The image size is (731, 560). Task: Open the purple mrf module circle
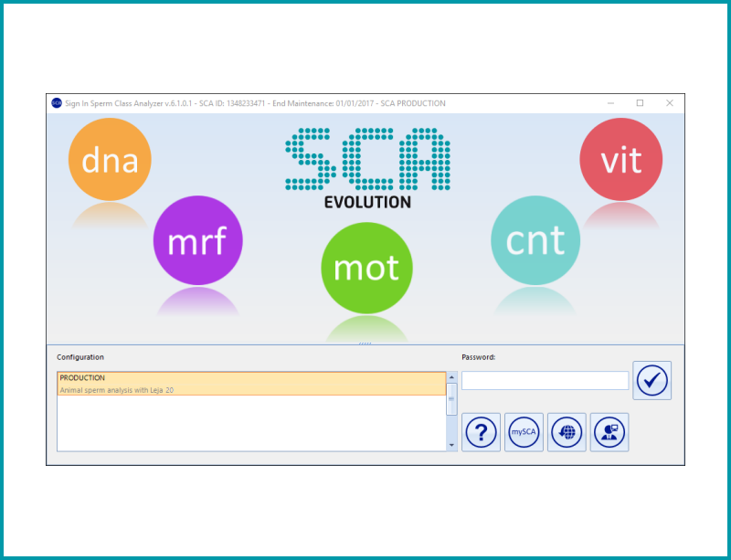(197, 240)
